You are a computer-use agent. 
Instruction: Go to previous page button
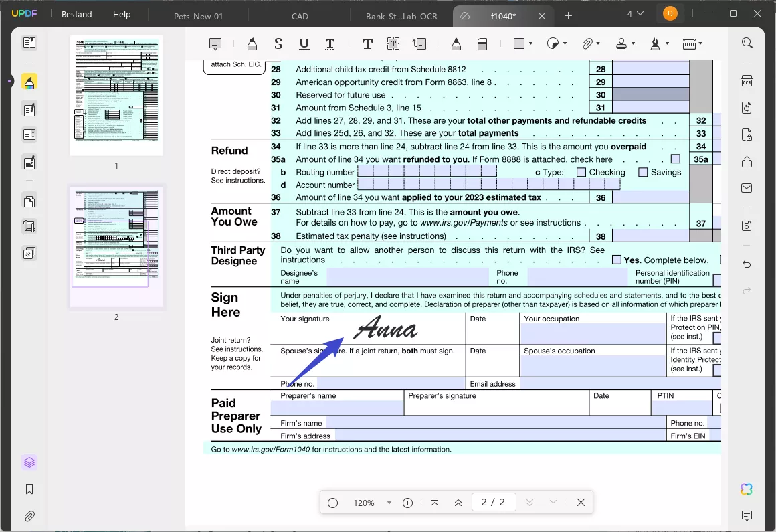(x=458, y=503)
